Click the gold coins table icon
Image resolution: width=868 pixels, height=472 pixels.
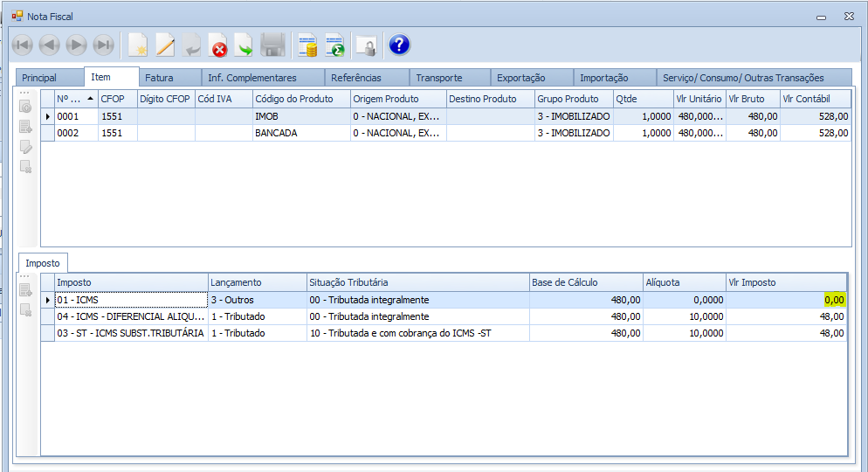pyautogui.click(x=307, y=45)
